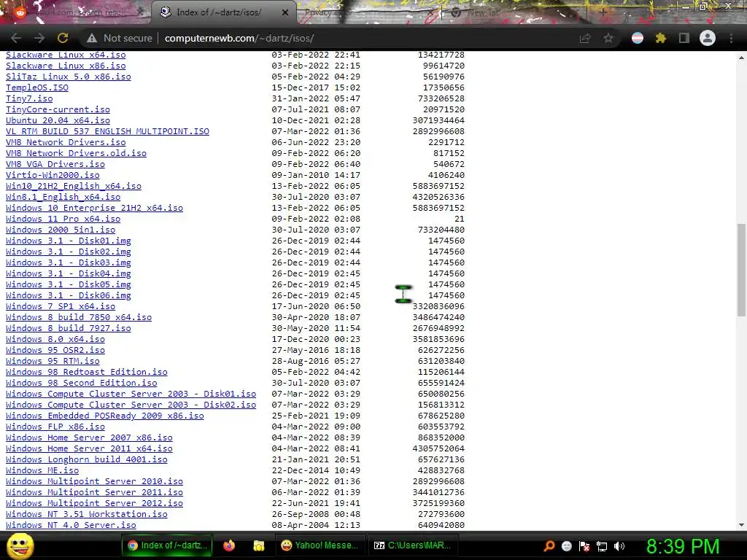Open the file explorer folder taskbar icon
747x560 pixels.
pyautogui.click(x=259, y=545)
